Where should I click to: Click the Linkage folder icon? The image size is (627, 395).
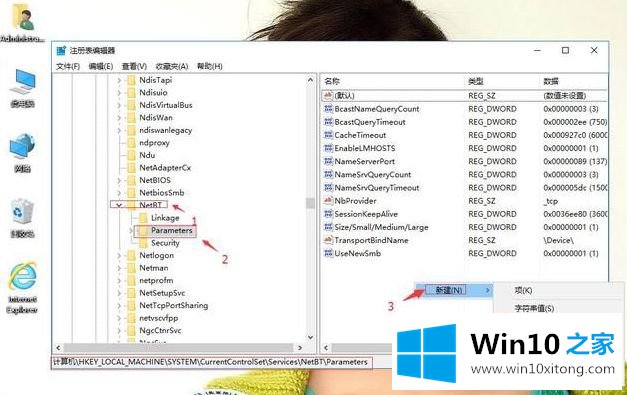click(x=143, y=218)
